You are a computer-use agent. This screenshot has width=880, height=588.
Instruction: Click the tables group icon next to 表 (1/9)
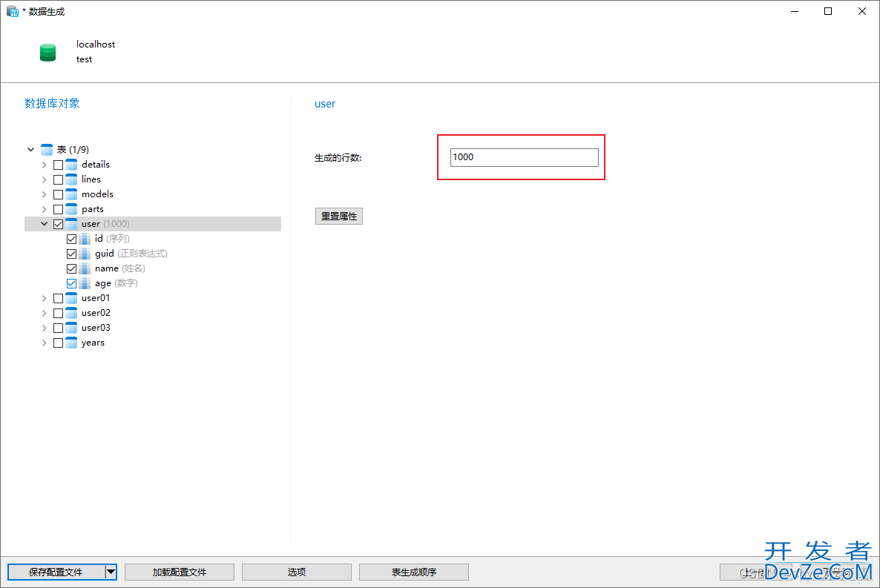click(47, 149)
